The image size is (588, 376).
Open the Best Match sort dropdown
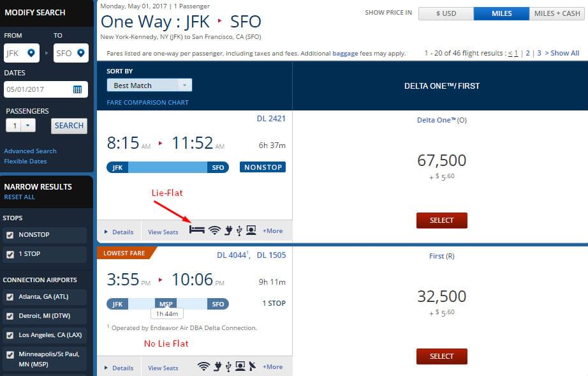point(149,85)
